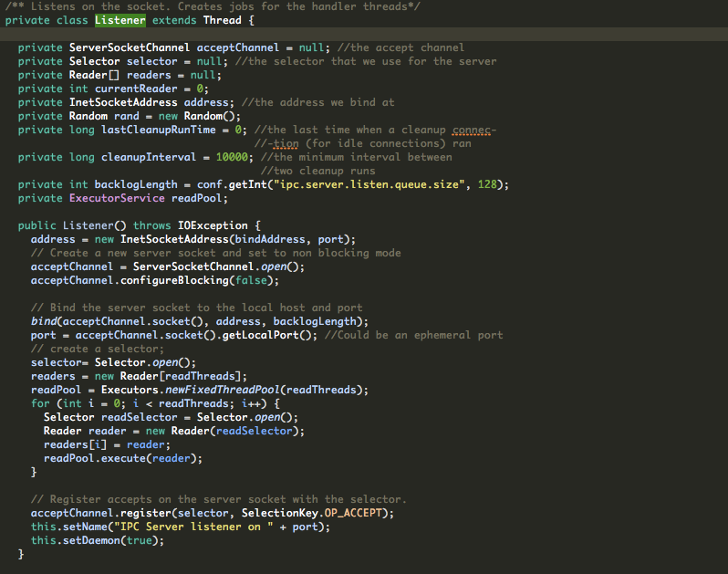Click the readPool.execute call
The width and height of the screenshot is (728, 574).
tap(95, 458)
